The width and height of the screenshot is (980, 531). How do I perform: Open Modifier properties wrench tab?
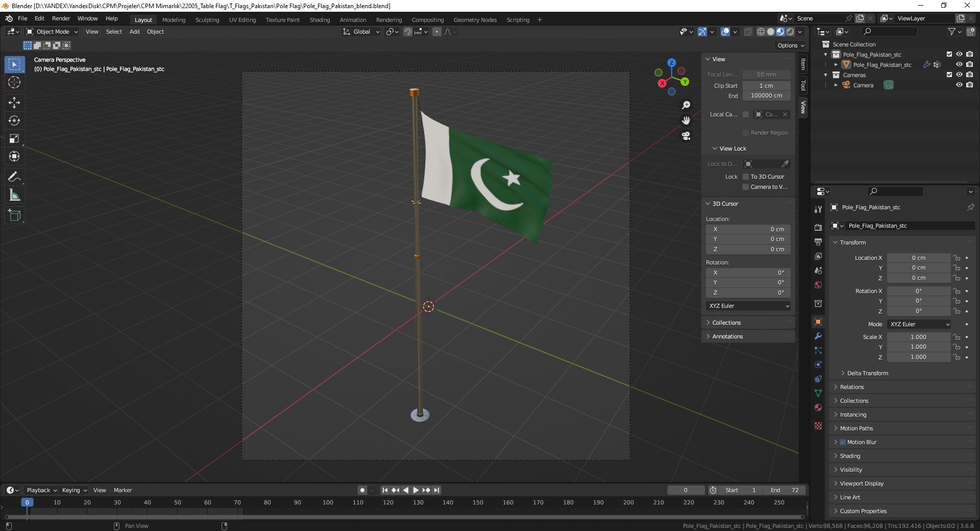[818, 336]
